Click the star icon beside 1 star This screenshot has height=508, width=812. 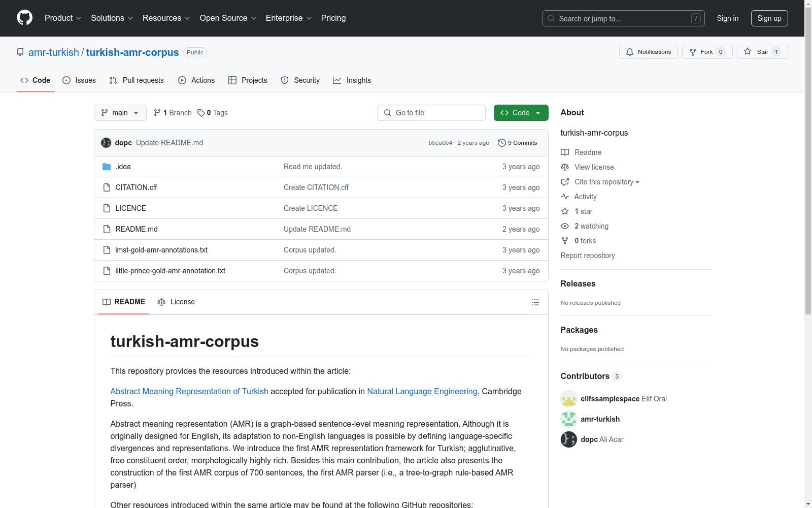tap(565, 211)
